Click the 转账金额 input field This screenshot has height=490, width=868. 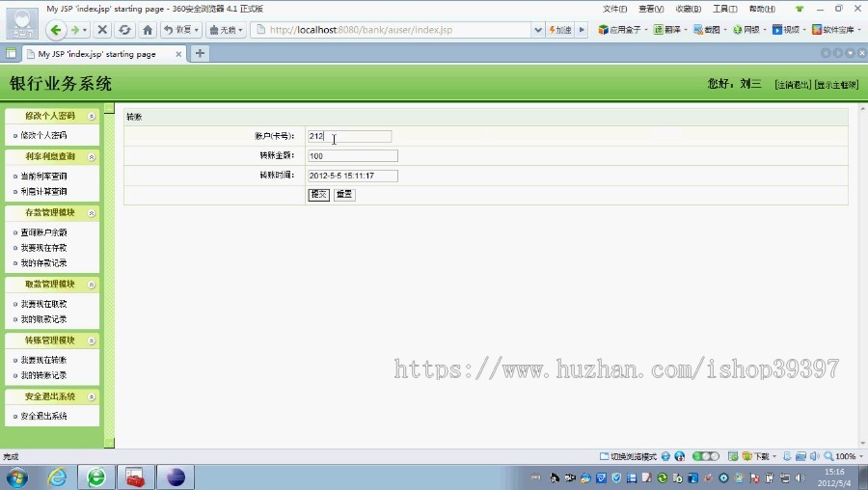click(x=353, y=156)
